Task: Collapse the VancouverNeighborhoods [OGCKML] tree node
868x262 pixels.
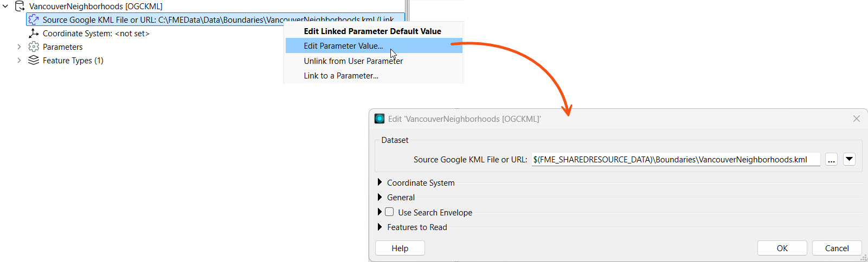Action: (x=5, y=6)
